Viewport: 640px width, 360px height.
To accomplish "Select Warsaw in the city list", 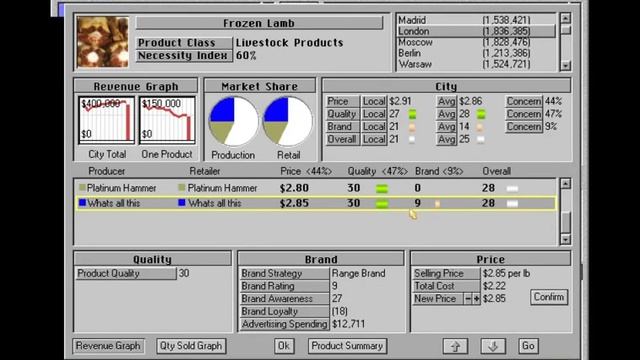I will (476, 64).
